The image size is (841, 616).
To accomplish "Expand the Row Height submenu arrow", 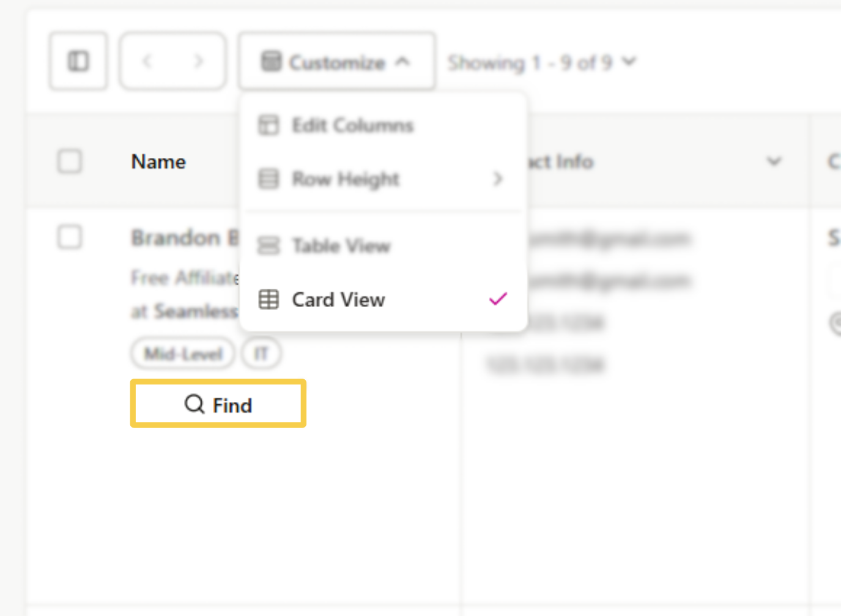I will (497, 179).
